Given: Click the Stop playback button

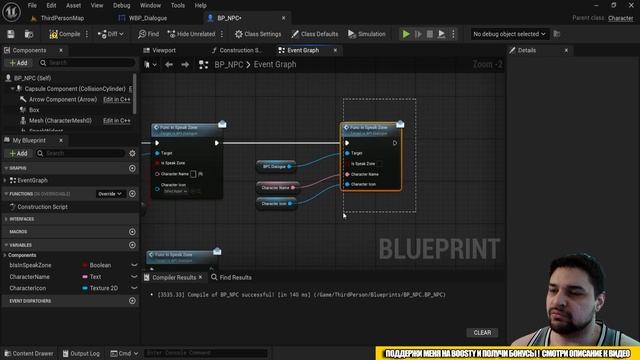Looking at the screenshot, I should (x=430, y=34).
